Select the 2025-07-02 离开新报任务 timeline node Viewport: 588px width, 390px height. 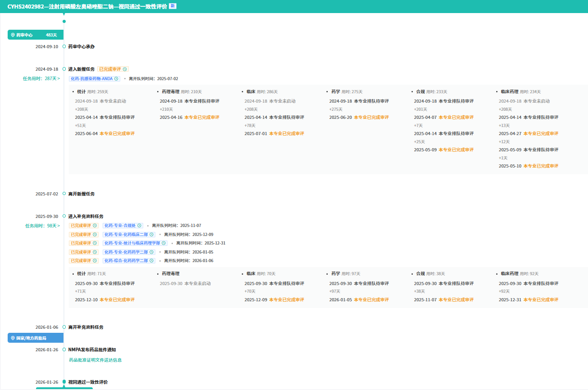64,194
